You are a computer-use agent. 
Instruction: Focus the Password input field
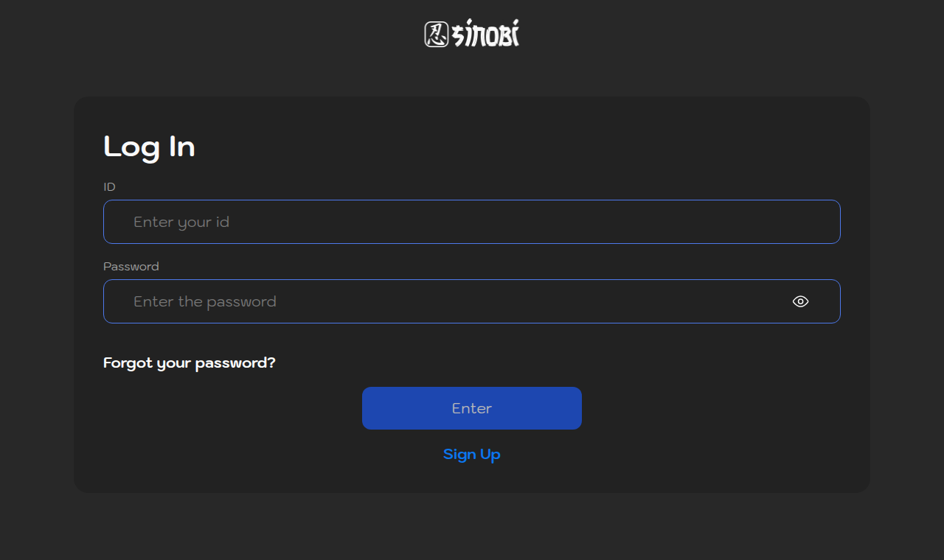click(472, 301)
